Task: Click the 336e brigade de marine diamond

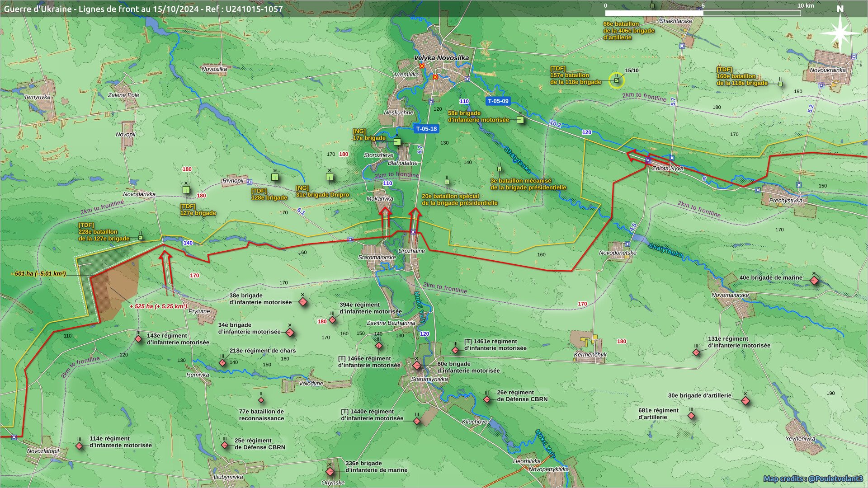Action: (x=330, y=472)
